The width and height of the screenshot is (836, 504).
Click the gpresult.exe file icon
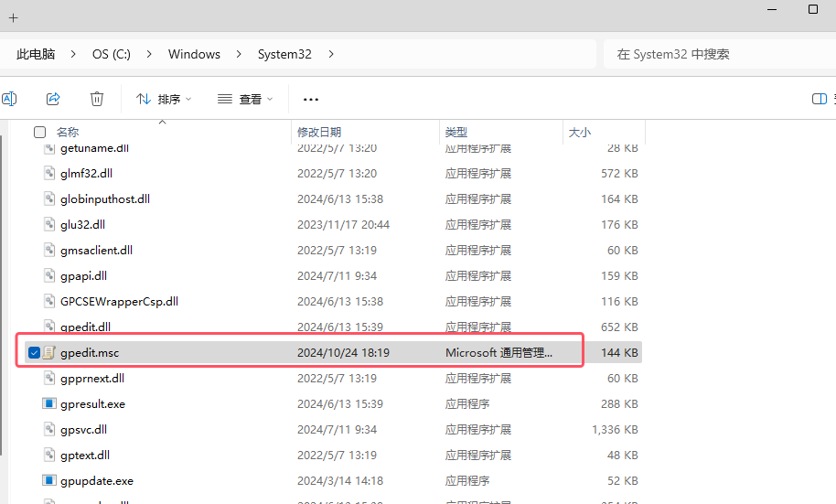pos(49,403)
